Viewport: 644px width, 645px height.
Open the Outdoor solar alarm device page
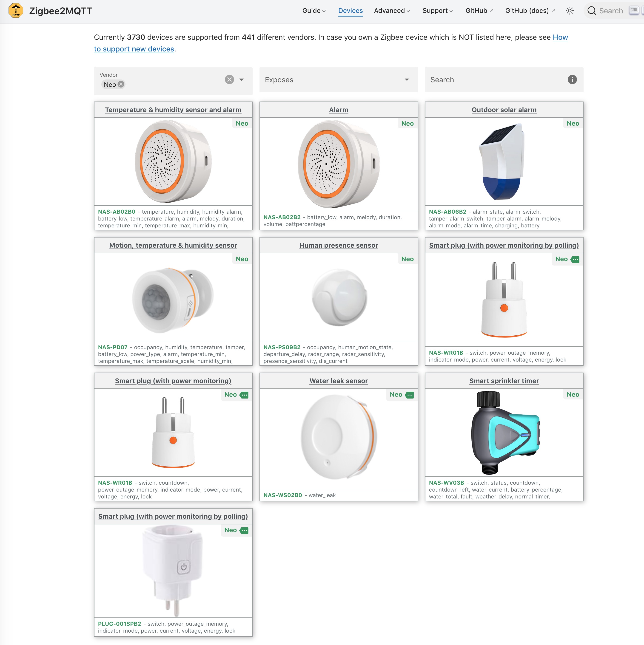pos(504,110)
